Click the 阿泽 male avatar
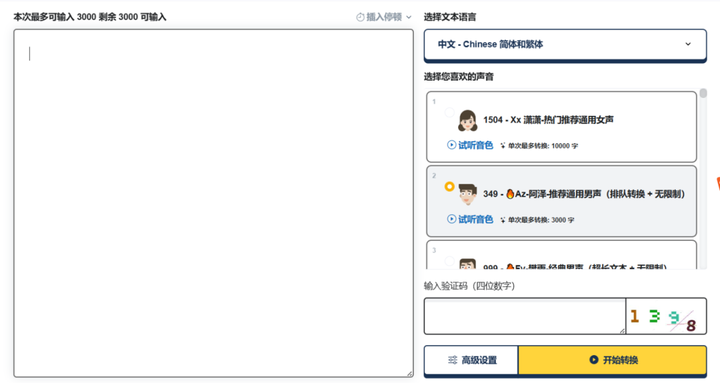This screenshot has width=720, height=383. pos(467,194)
